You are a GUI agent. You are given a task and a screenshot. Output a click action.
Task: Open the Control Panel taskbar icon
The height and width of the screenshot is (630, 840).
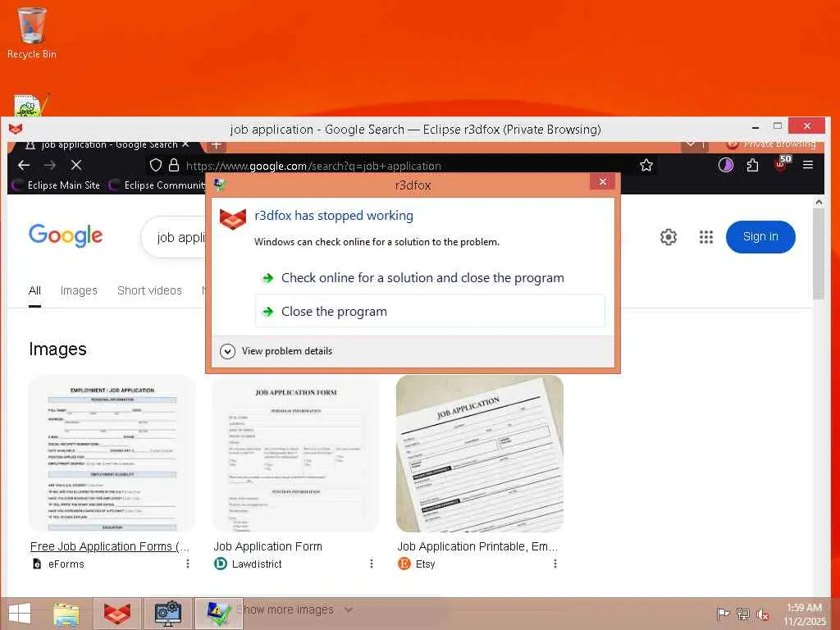(167, 614)
